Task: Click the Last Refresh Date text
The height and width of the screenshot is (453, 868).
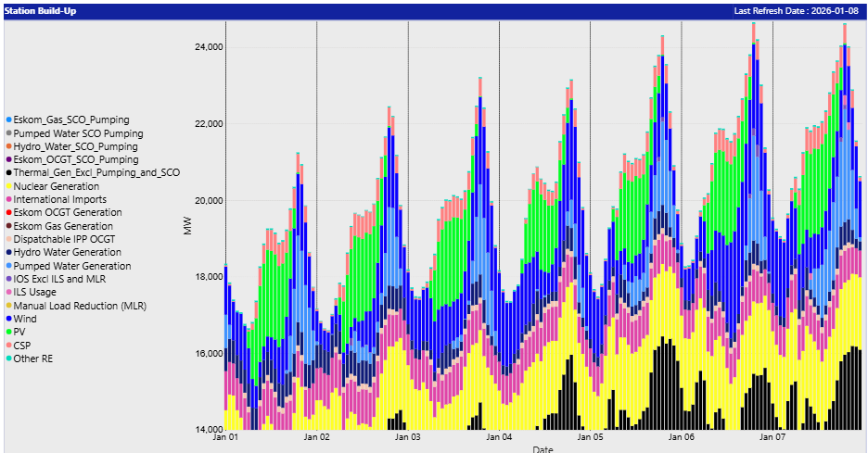Action: (798, 10)
